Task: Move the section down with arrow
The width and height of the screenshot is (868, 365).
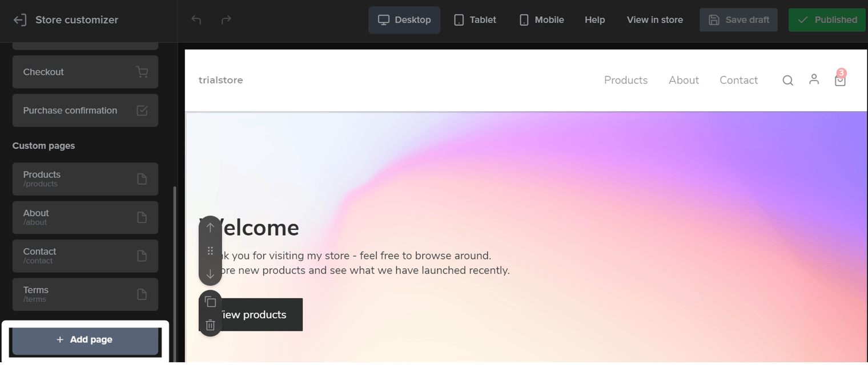Action: coord(210,274)
